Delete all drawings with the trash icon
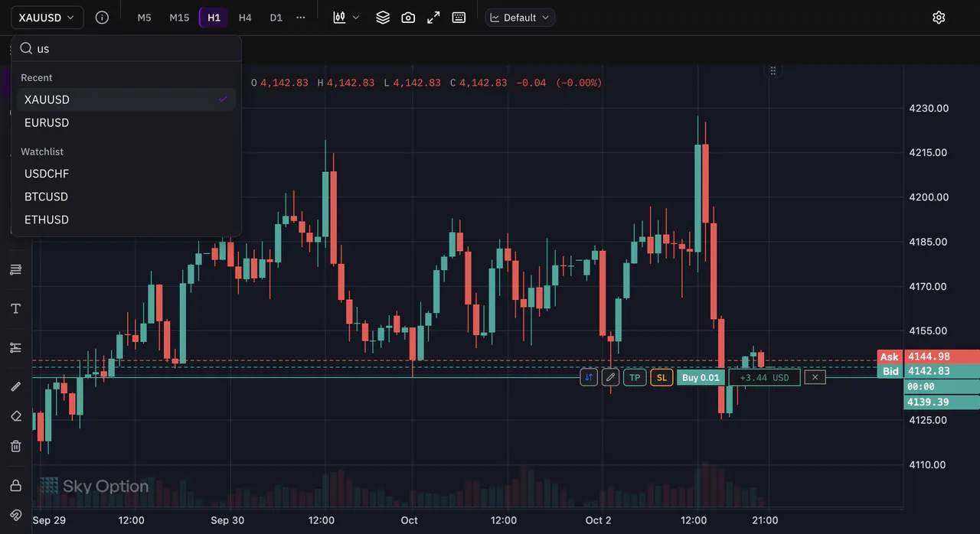Screen dimensions: 980x534 point(15,445)
